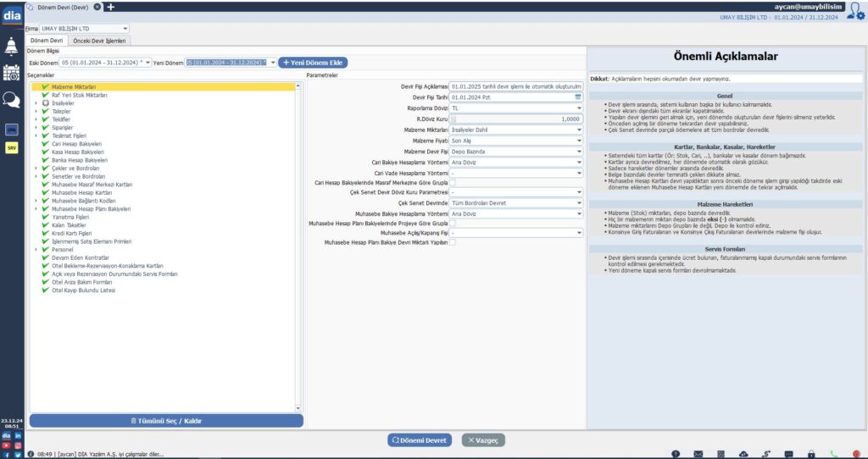Click aycan@umaybilisim user label
Image resolution: width=868 pixels, height=459 pixels.
(x=808, y=7)
